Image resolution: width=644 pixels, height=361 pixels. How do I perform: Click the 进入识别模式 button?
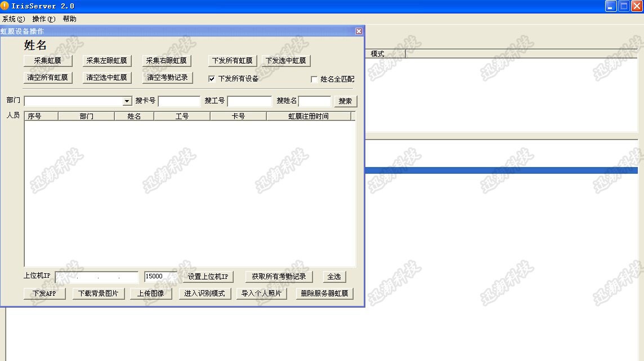tap(204, 294)
